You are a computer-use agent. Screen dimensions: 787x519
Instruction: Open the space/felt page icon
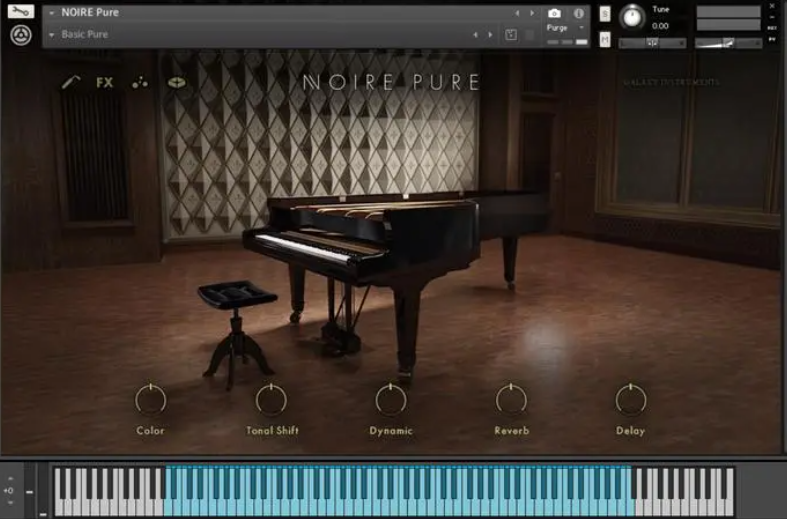coord(176,82)
